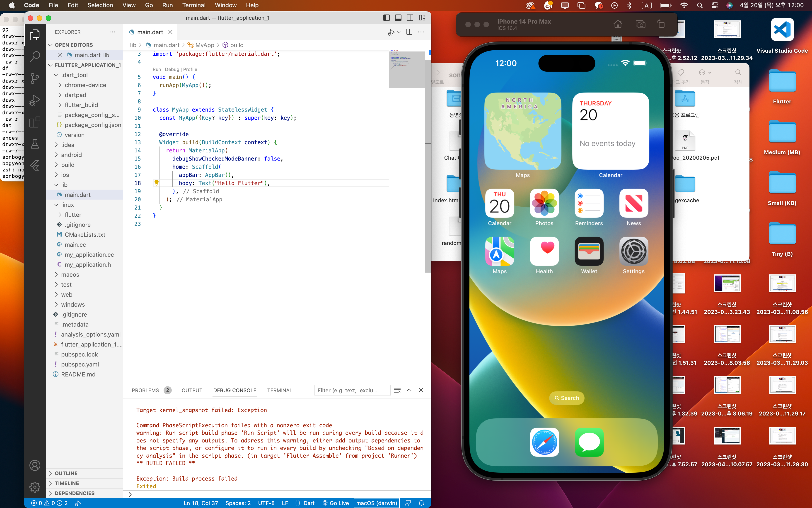The width and height of the screenshot is (812, 508).
Task: Open the Selection menu
Action: click(x=100, y=5)
